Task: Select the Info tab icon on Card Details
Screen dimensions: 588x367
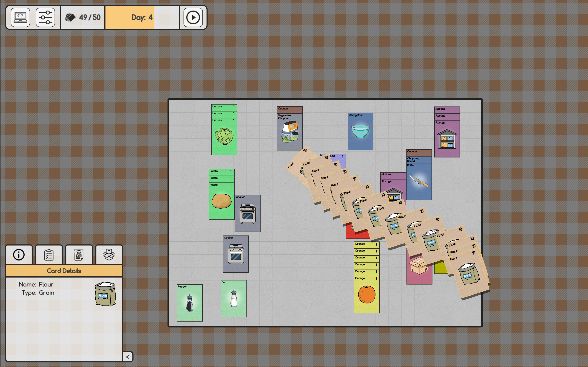Action: tap(19, 255)
